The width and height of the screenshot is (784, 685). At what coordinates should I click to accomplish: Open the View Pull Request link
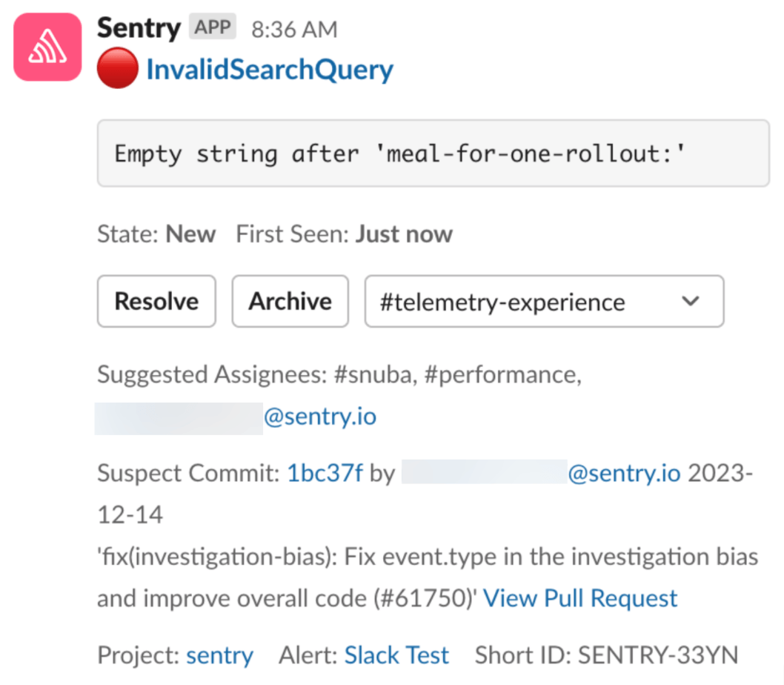point(580,598)
